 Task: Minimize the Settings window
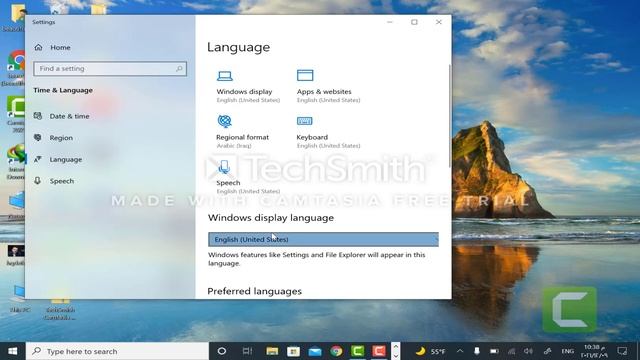(390, 22)
